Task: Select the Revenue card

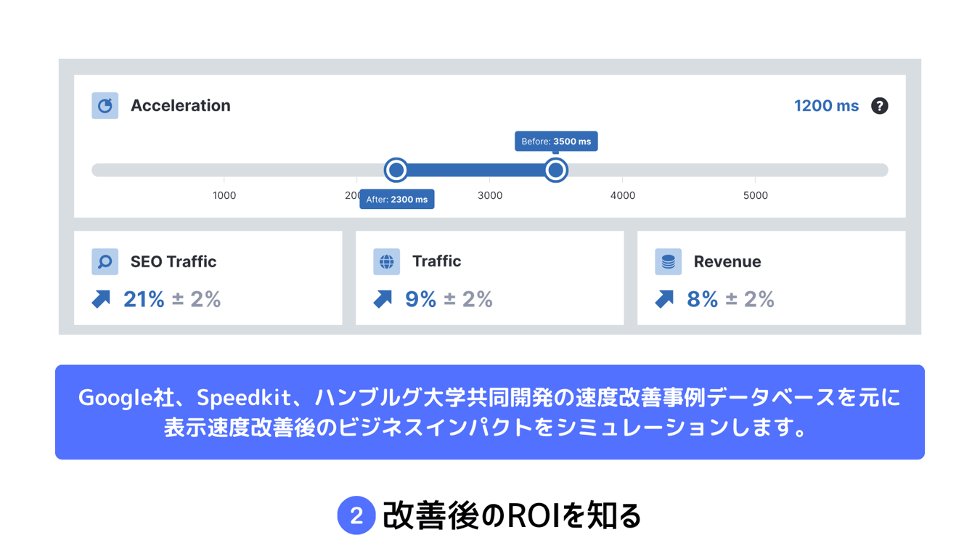Action: point(771,277)
